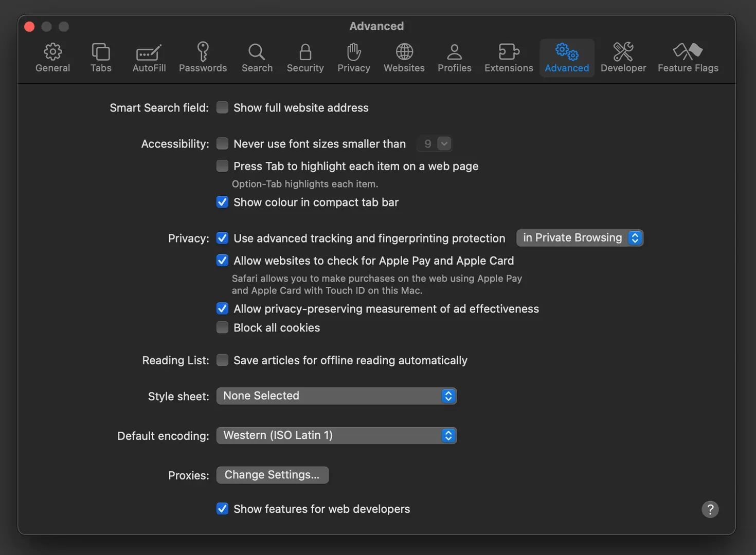Image resolution: width=756 pixels, height=555 pixels.
Task: Switch to the Security tab
Action: pos(305,58)
